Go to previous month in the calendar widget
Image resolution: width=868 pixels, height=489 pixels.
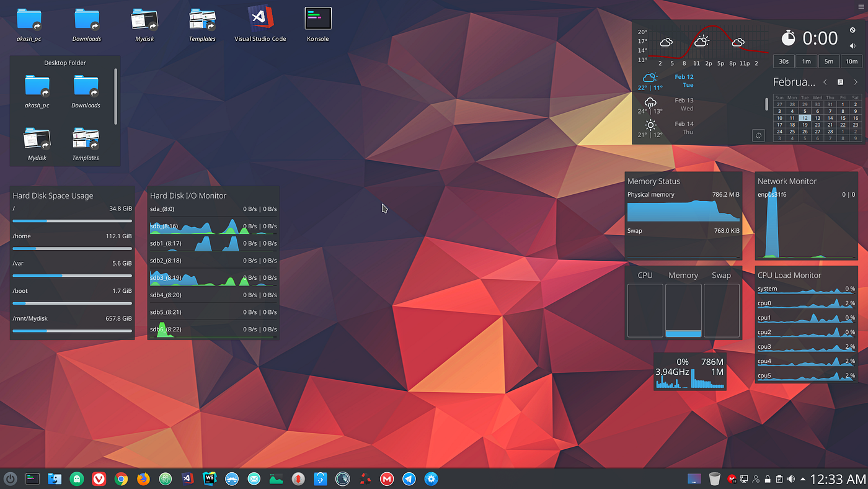click(825, 81)
